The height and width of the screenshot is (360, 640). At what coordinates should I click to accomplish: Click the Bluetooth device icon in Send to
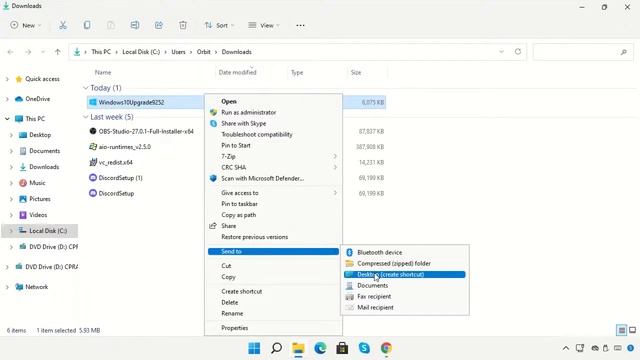(349, 253)
